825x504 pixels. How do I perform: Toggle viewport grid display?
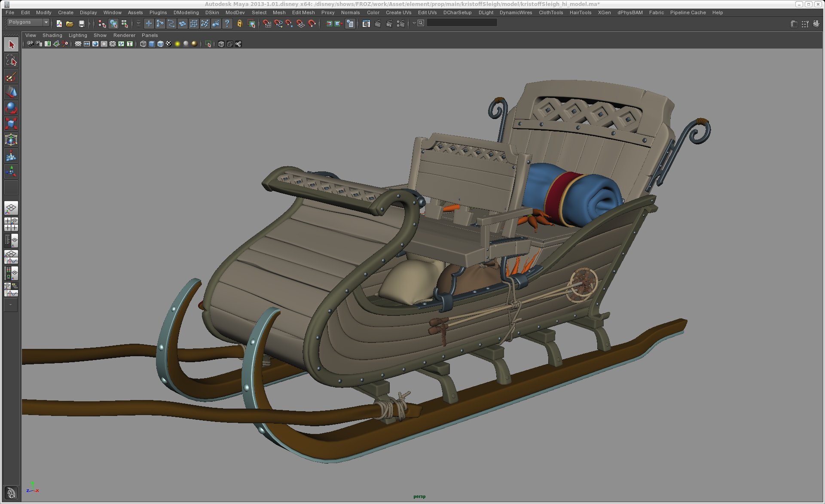pyautogui.click(x=78, y=44)
